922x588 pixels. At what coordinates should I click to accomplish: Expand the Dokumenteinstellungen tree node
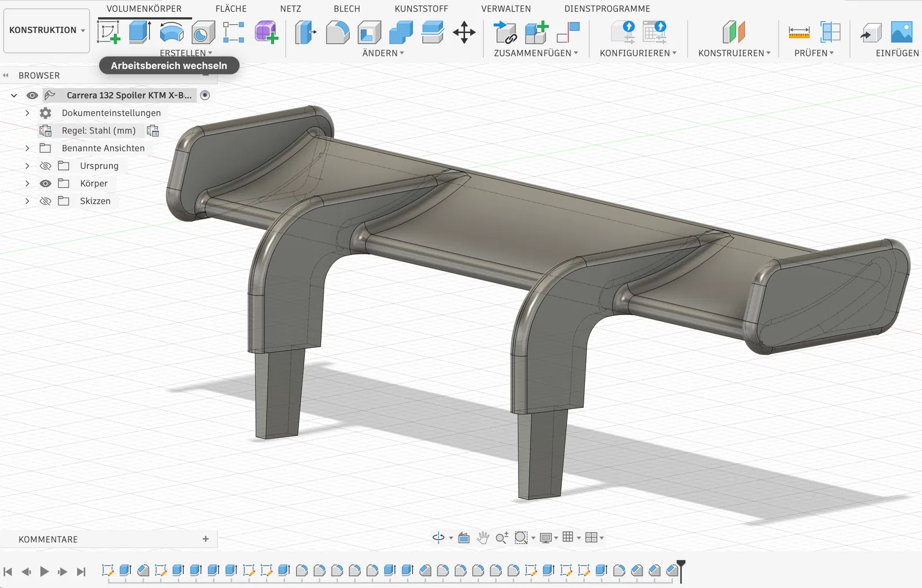click(x=27, y=113)
